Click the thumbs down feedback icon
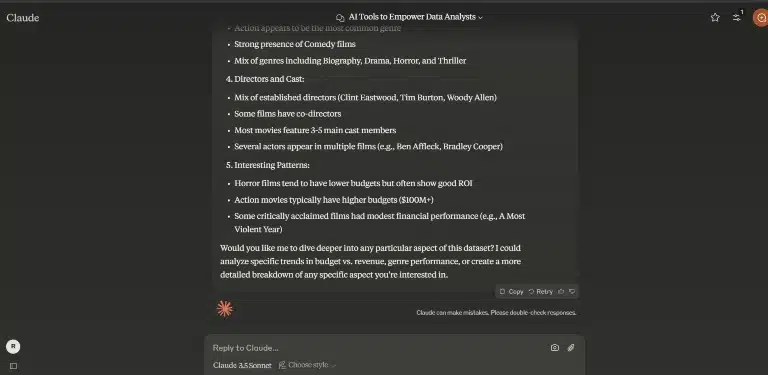 [x=572, y=291]
